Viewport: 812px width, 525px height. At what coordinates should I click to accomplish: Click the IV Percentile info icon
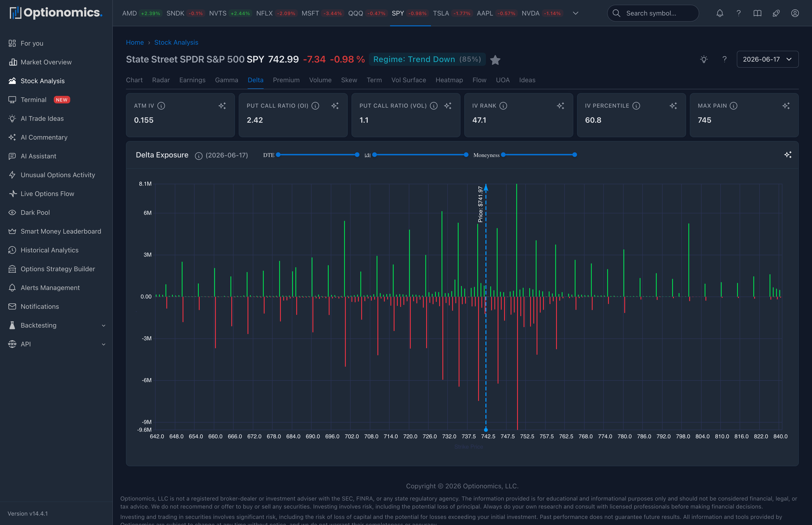[x=636, y=106]
